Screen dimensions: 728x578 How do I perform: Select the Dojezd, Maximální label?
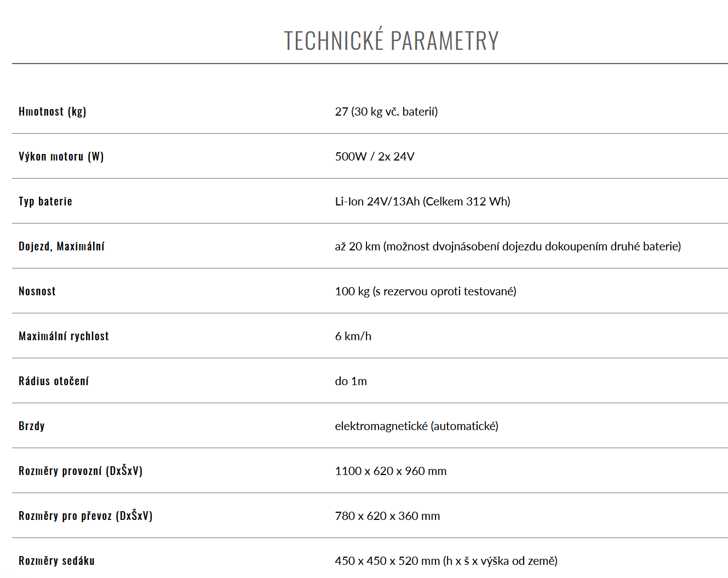pyautogui.click(x=61, y=246)
